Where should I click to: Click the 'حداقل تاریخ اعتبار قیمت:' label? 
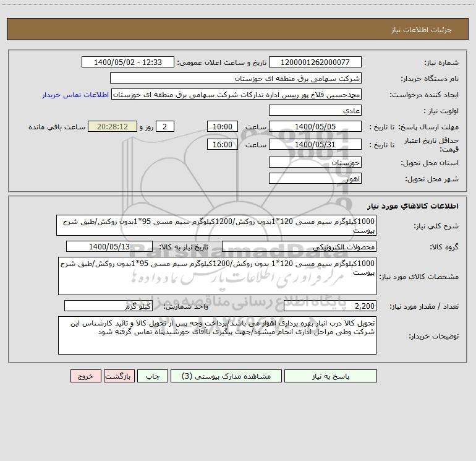pos(431,145)
